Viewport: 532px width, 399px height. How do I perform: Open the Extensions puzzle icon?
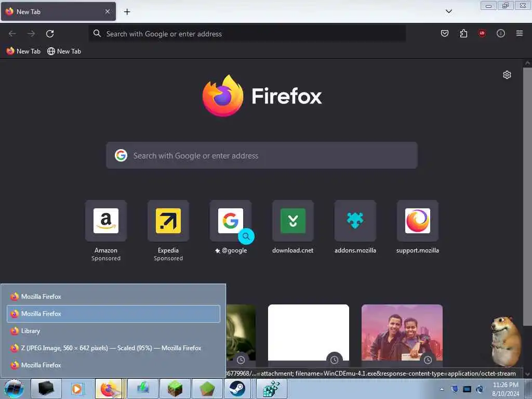tap(463, 33)
